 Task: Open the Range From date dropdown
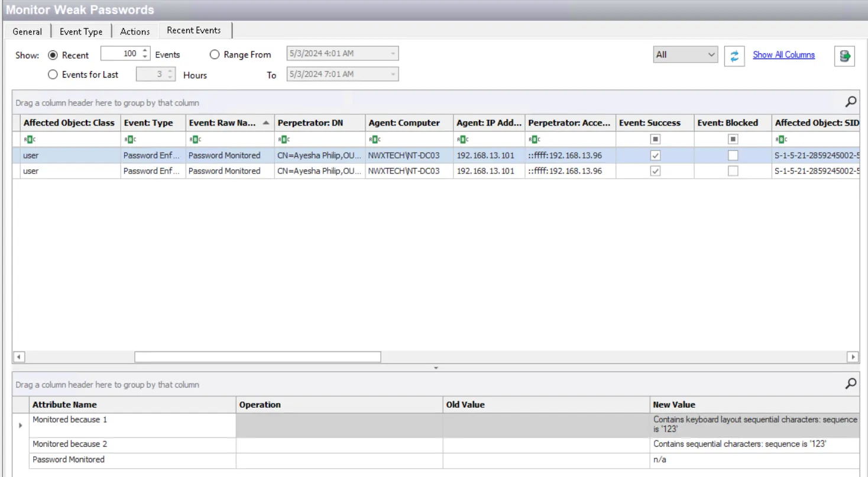pos(392,54)
